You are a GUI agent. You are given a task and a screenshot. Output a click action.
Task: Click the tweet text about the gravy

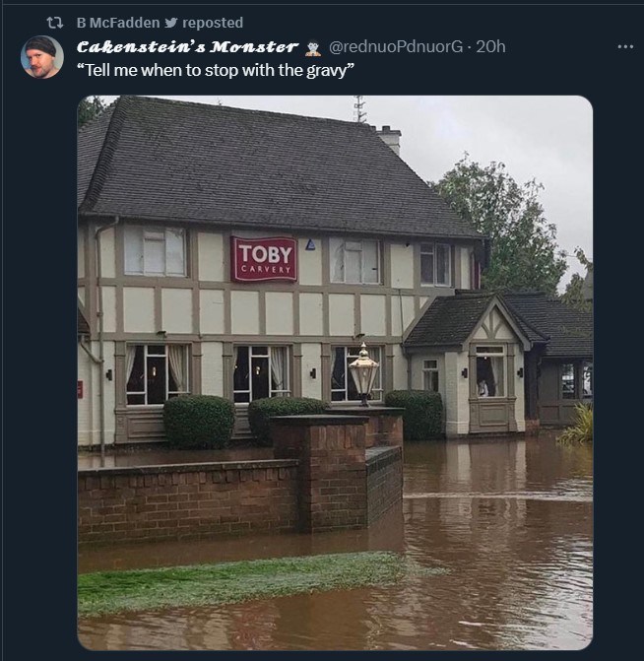(216, 70)
